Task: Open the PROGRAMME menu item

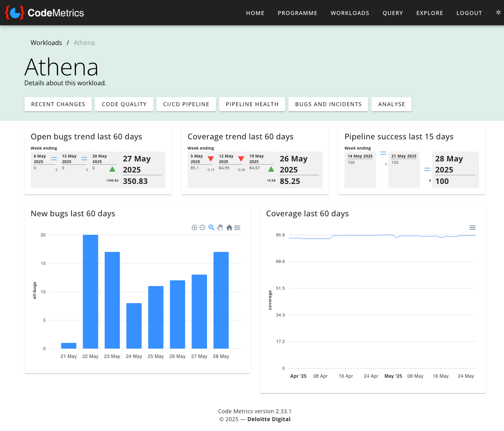Action: [297, 13]
